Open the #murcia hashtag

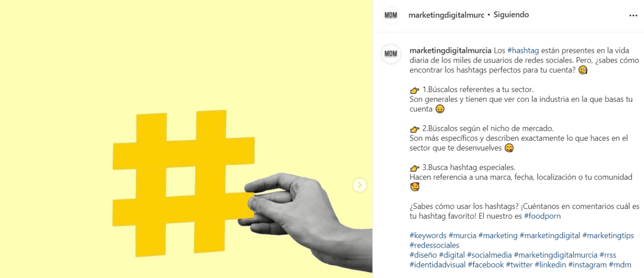point(462,236)
